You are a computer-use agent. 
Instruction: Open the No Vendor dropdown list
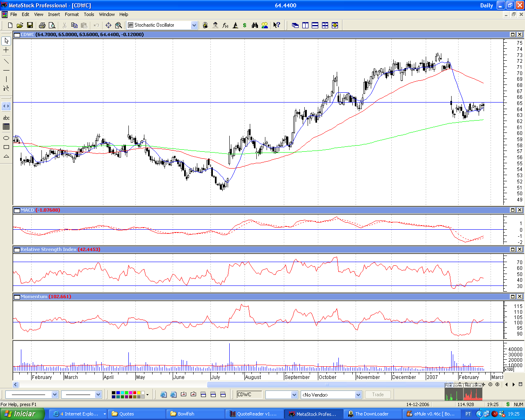358,395
